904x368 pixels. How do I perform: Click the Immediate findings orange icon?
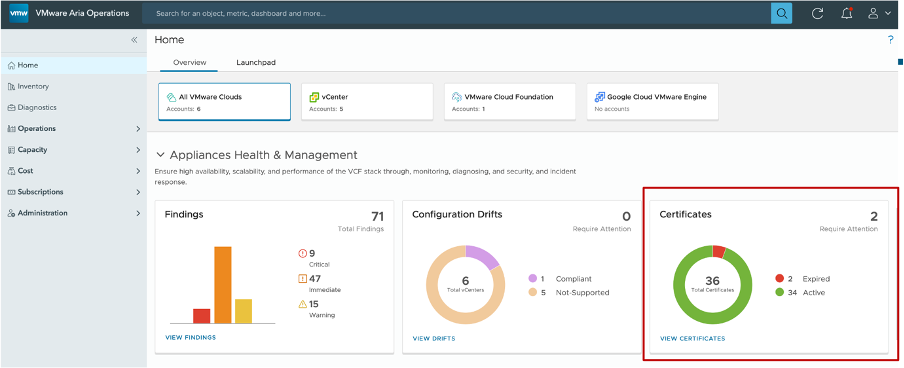tap(303, 279)
